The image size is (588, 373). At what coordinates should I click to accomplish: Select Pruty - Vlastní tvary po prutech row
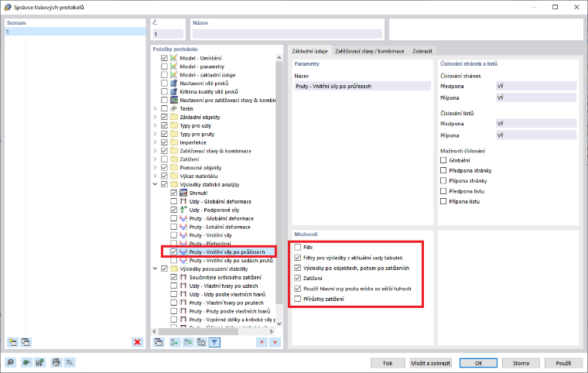[x=226, y=303]
